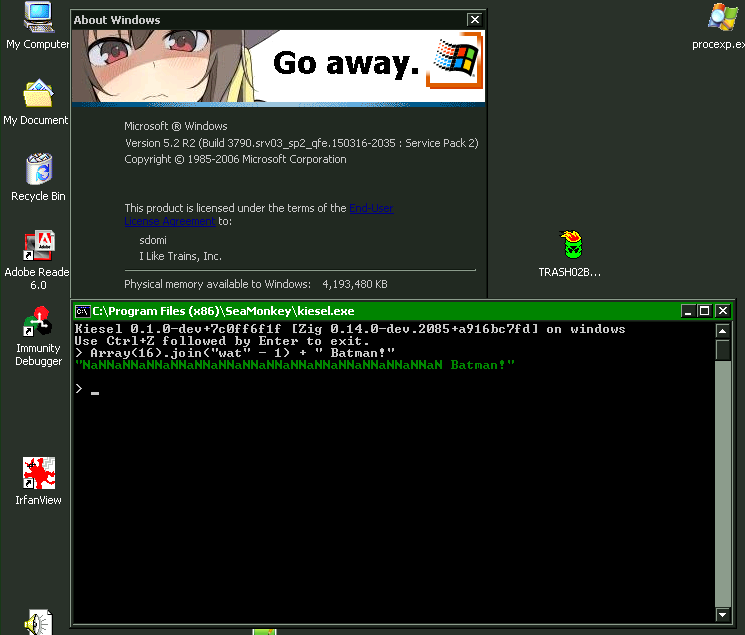Click the Kiesel version line in console
Viewport: 745px width, 635px height.
tap(350, 329)
